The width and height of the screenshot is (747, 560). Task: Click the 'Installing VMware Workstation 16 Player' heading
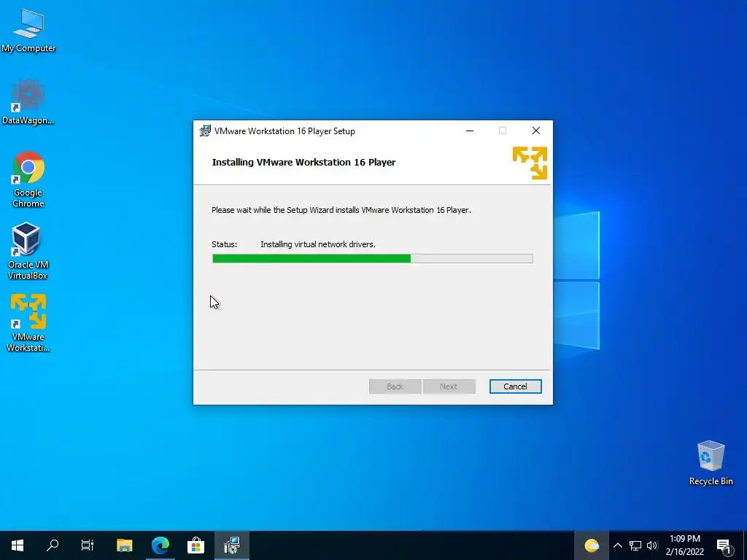(x=303, y=163)
